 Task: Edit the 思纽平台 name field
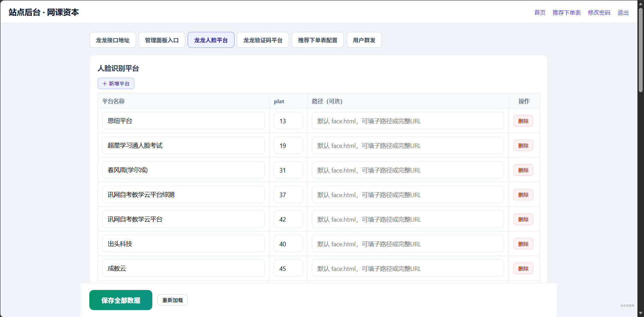click(x=184, y=121)
